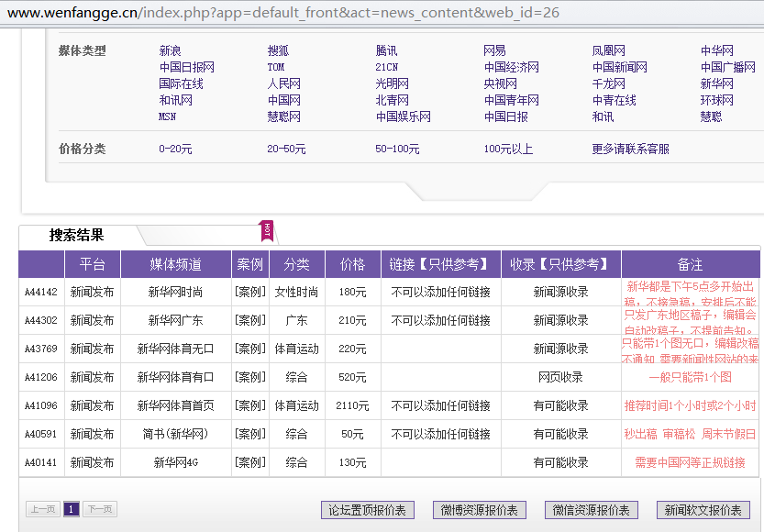This screenshot has width=764, height=532.
Task: Select the 搜索结果 tab
Action: pos(77,236)
